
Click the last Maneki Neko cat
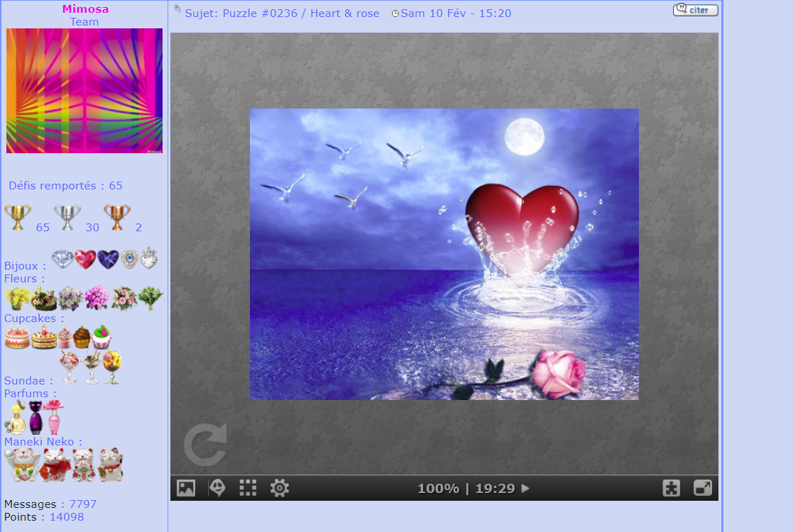(x=111, y=465)
